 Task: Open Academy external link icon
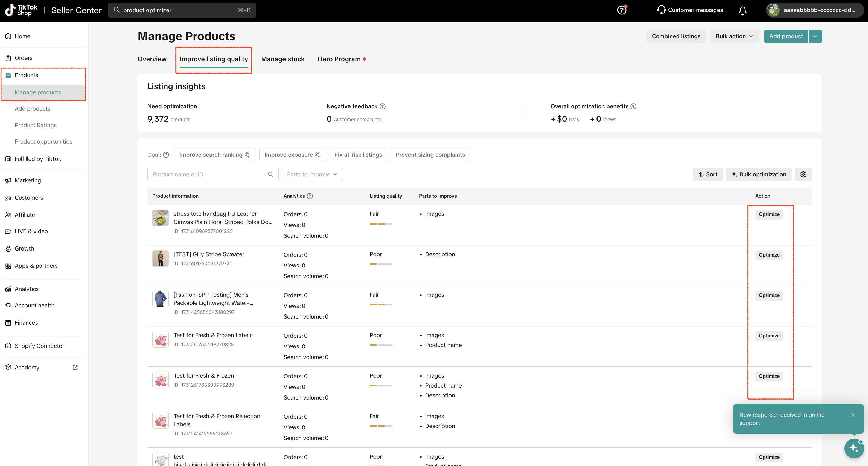point(75,367)
